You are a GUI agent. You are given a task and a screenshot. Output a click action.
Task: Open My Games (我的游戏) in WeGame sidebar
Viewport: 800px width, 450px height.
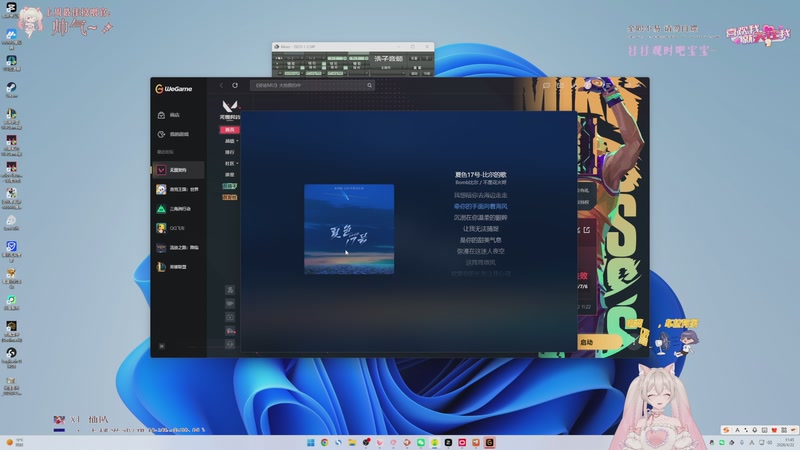click(173, 134)
